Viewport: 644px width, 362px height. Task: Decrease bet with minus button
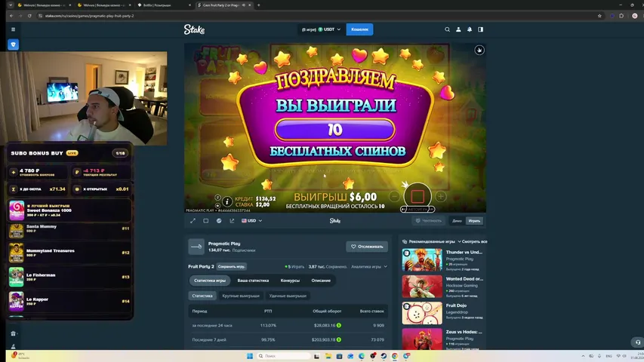[x=394, y=197]
